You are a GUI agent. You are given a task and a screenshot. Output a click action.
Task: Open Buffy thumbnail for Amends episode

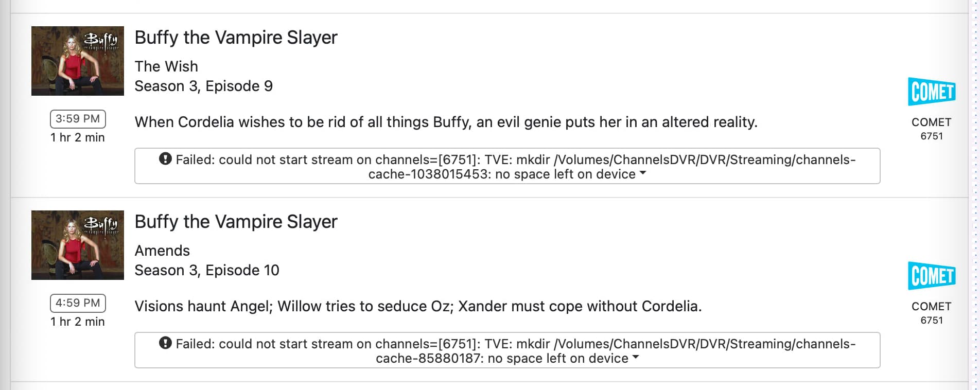pos(78,245)
